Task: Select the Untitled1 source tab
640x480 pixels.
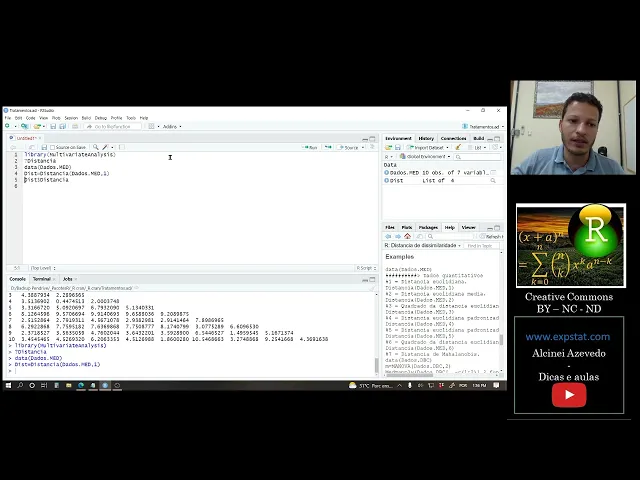Action: tap(26, 138)
